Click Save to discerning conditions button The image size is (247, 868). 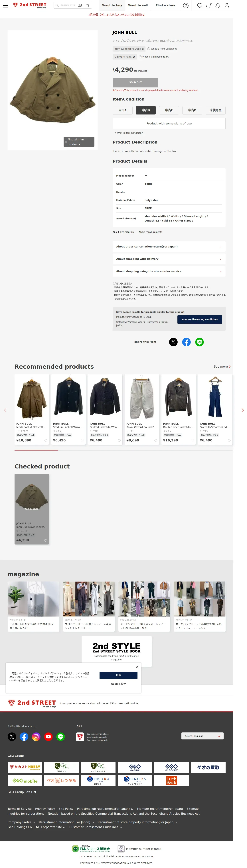(199, 320)
